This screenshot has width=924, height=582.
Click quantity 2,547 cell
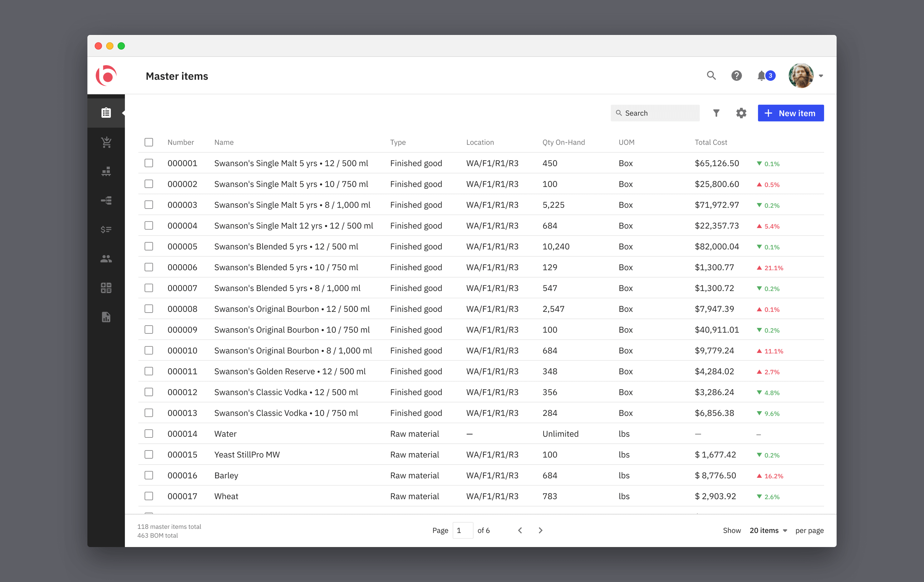pyautogui.click(x=553, y=309)
